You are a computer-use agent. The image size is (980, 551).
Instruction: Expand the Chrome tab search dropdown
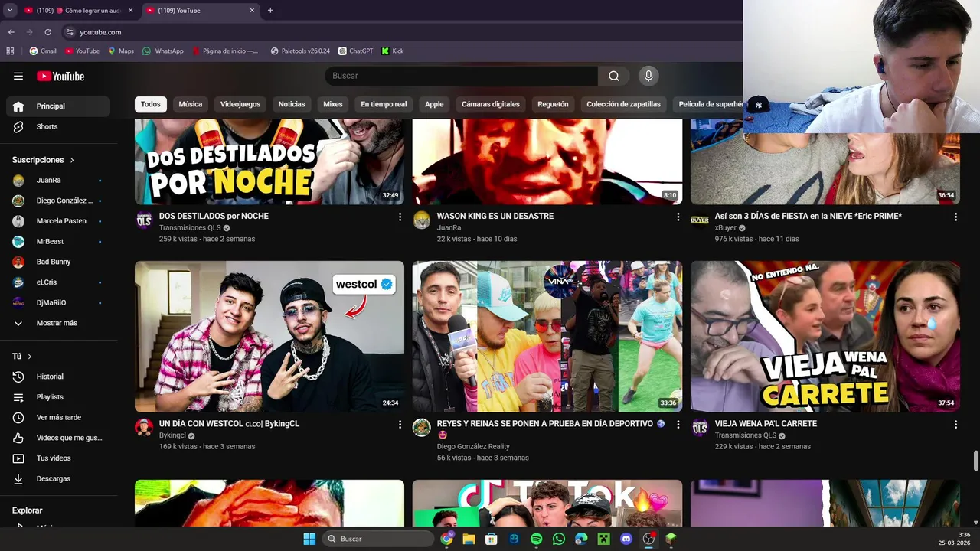10,10
